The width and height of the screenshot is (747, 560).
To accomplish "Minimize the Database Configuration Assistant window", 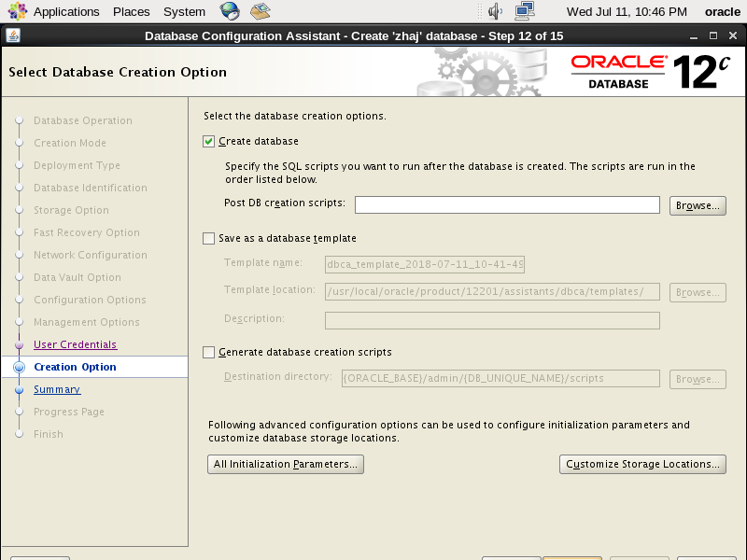I will point(694,36).
